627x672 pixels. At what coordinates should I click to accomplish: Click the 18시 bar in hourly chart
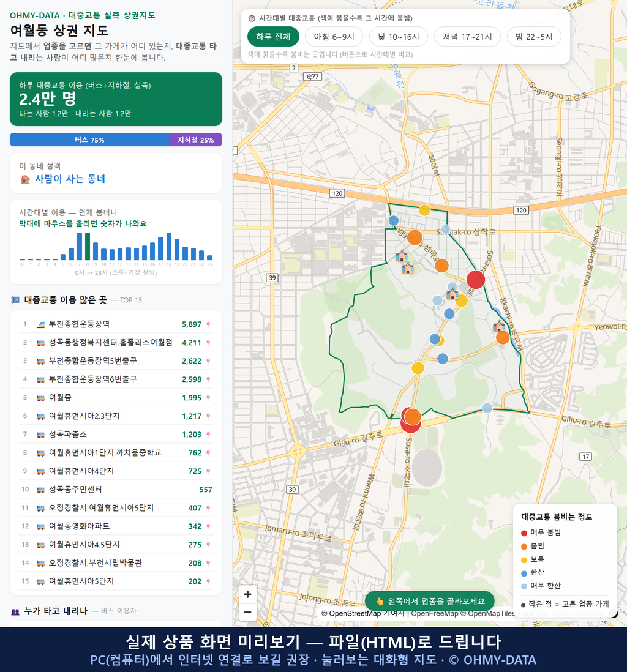[169, 247]
